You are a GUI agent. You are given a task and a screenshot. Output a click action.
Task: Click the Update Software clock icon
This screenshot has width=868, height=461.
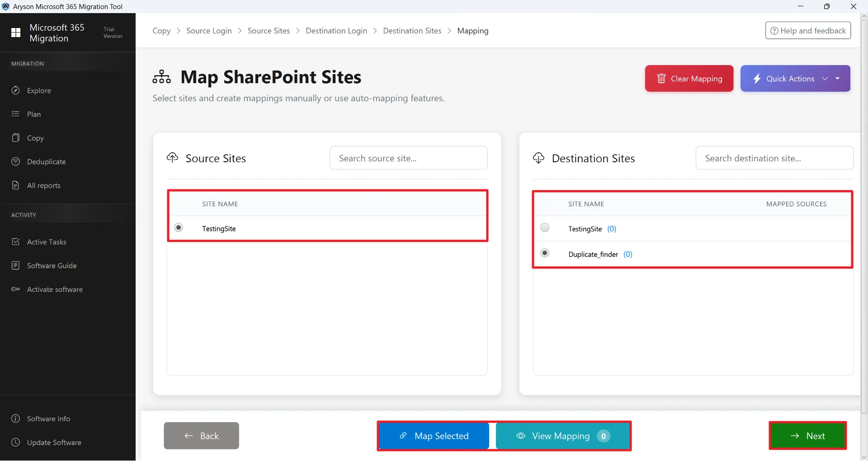[16, 442]
